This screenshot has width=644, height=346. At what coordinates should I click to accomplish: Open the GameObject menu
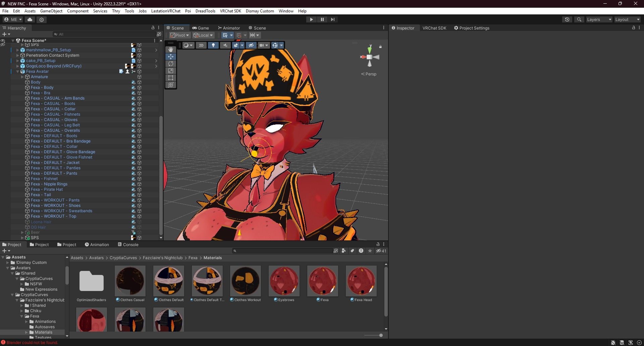(x=51, y=11)
